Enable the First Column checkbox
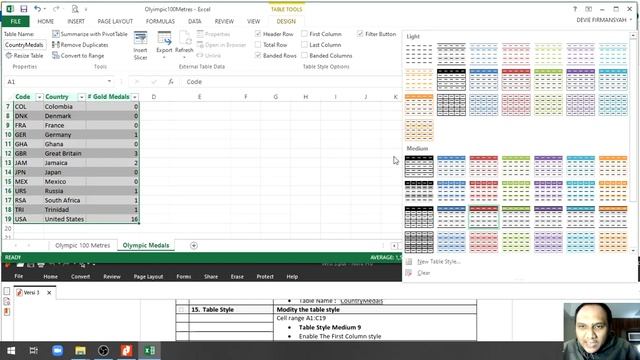 tap(304, 34)
